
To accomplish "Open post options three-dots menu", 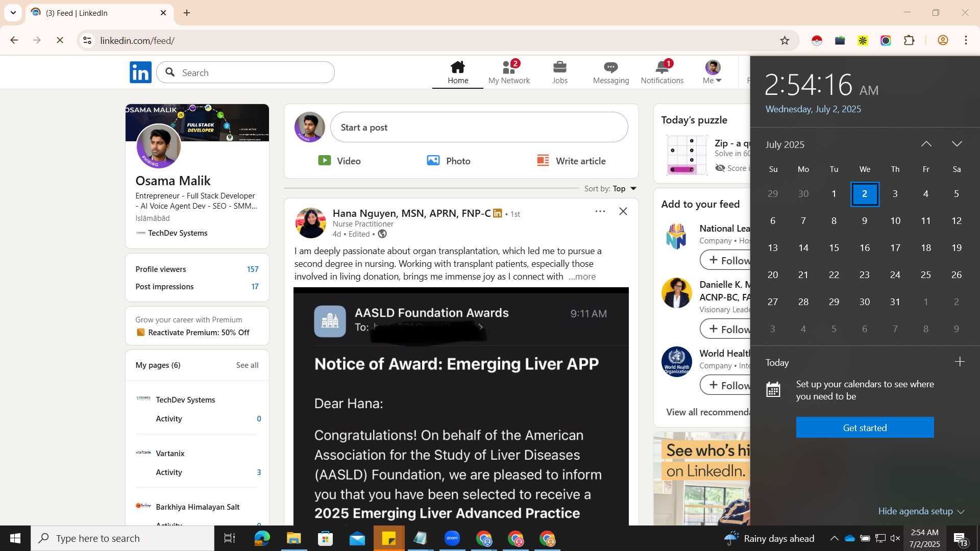I will (600, 211).
